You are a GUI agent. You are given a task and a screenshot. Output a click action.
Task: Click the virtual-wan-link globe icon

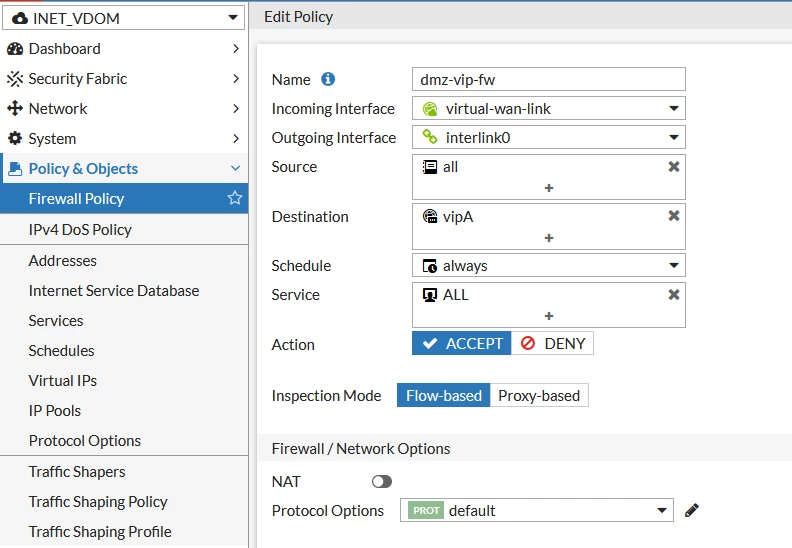pos(430,109)
